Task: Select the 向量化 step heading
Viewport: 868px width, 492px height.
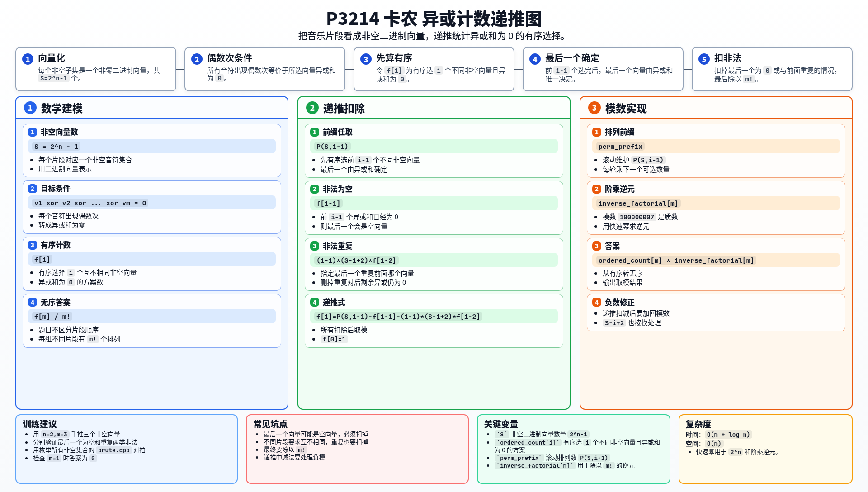Action: click(x=52, y=58)
